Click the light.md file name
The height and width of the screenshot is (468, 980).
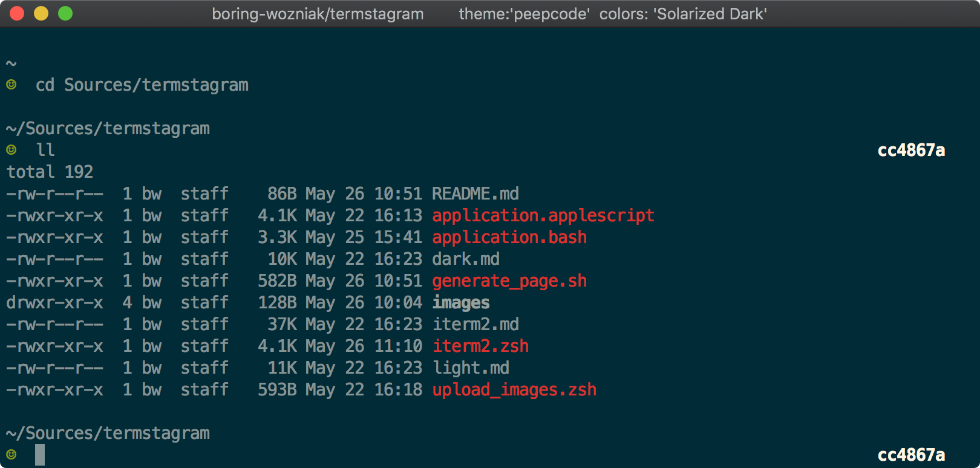point(471,368)
